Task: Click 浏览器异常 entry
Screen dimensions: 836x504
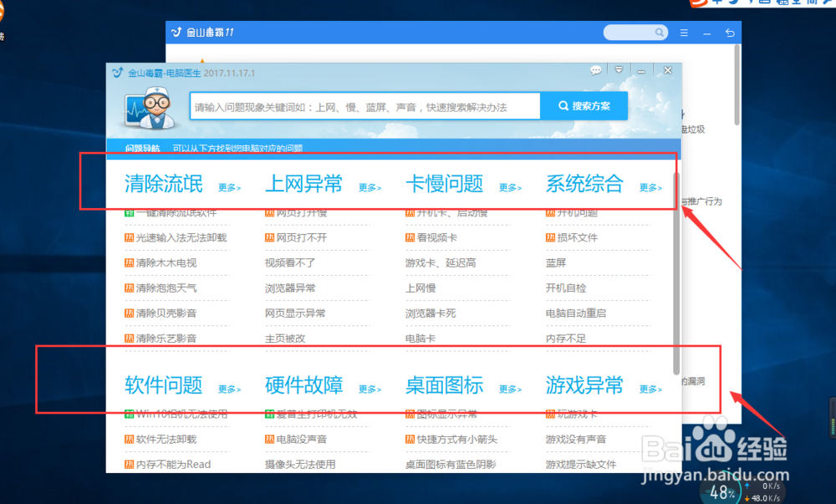Action: click(290, 288)
